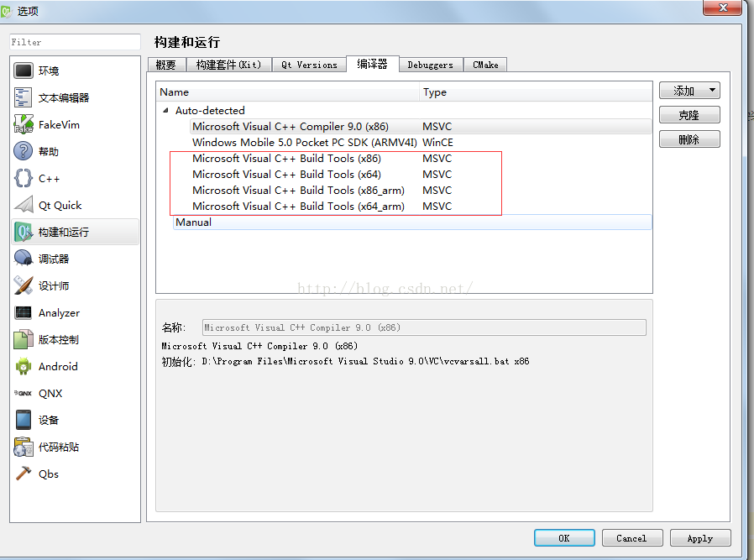The height and width of the screenshot is (560, 754).
Task: Open the 设备 device icon
Action: pyautogui.click(x=23, y=420)
